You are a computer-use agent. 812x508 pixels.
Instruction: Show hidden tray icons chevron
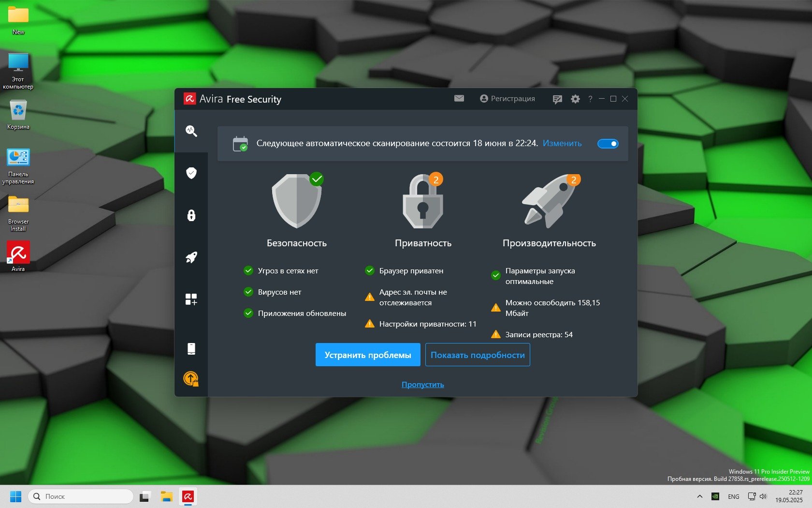[x=699, y=496]
